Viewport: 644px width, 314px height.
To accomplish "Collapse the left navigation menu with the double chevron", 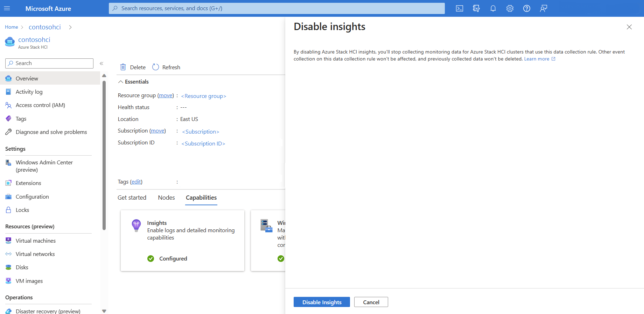I will point(101,63).
